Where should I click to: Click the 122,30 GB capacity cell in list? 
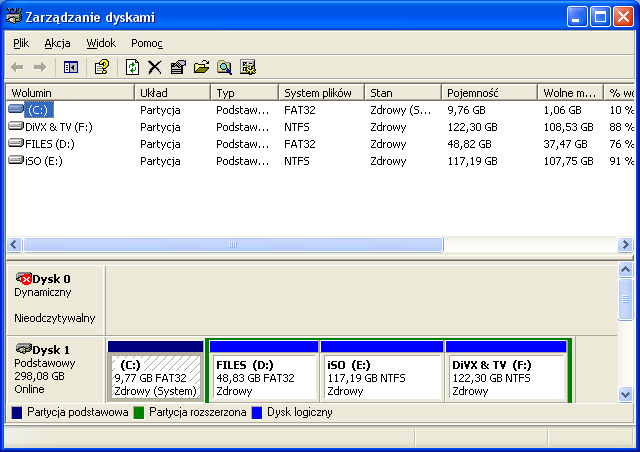pos(472,127)
